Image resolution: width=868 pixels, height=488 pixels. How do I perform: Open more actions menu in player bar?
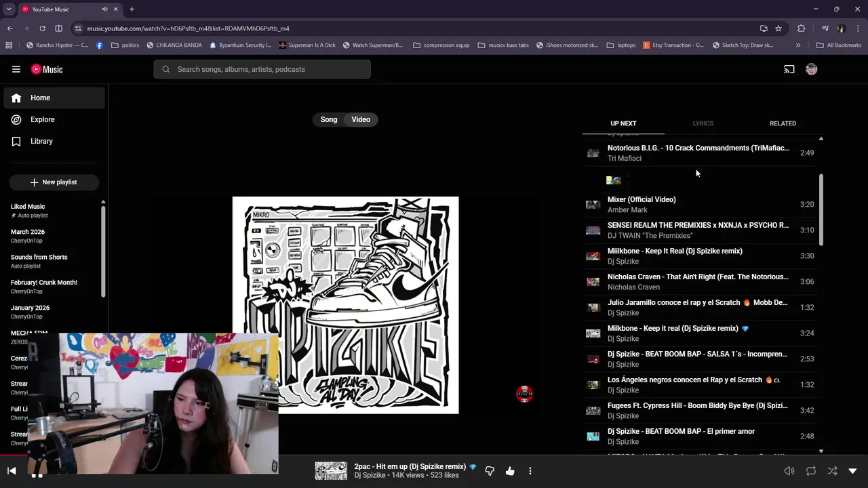(530, 471)
